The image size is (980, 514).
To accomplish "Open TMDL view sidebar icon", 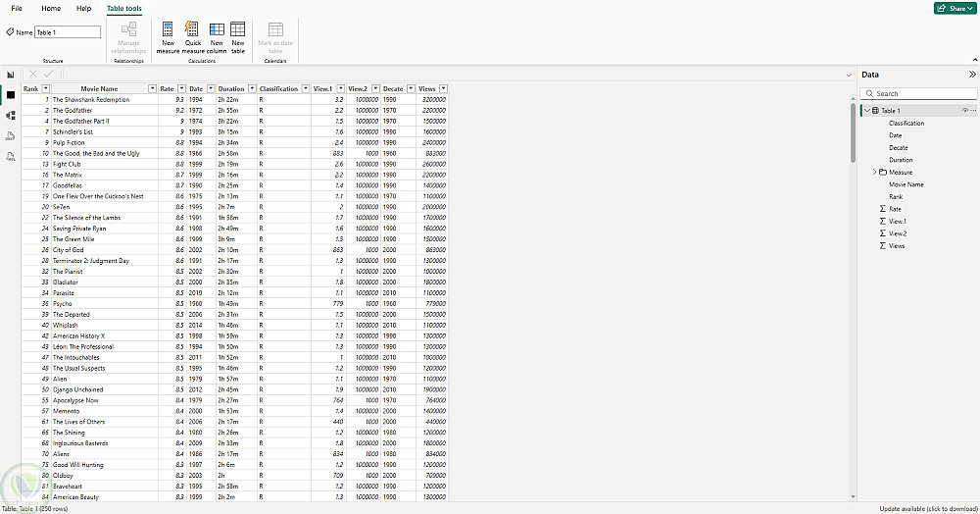I will [11, 156].
